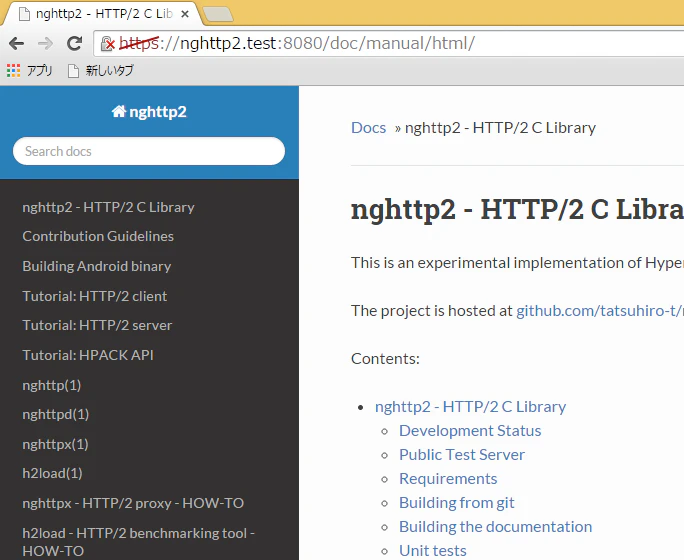Open Building Android binary in the sidebar

(97, 266)
